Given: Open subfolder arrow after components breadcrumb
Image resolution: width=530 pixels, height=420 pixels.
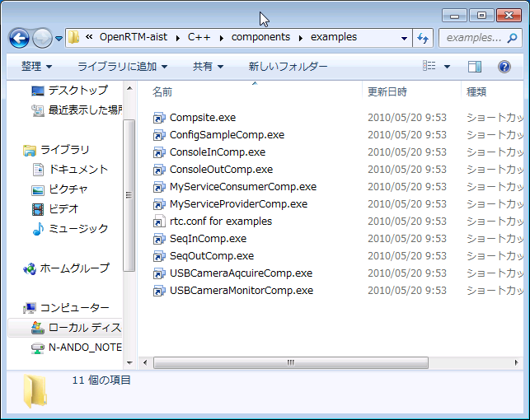Looking at the screenshot, I should click(x=301, y=38).
